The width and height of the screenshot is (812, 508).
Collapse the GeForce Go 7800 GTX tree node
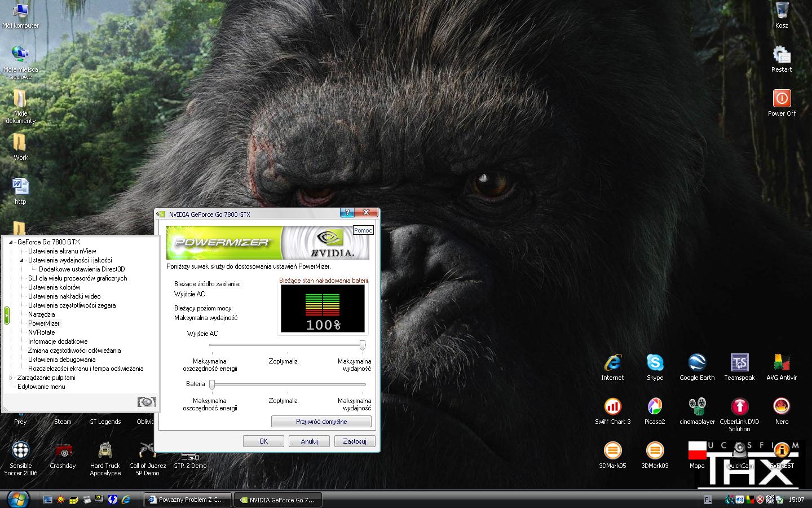click(x=11, y=242)
